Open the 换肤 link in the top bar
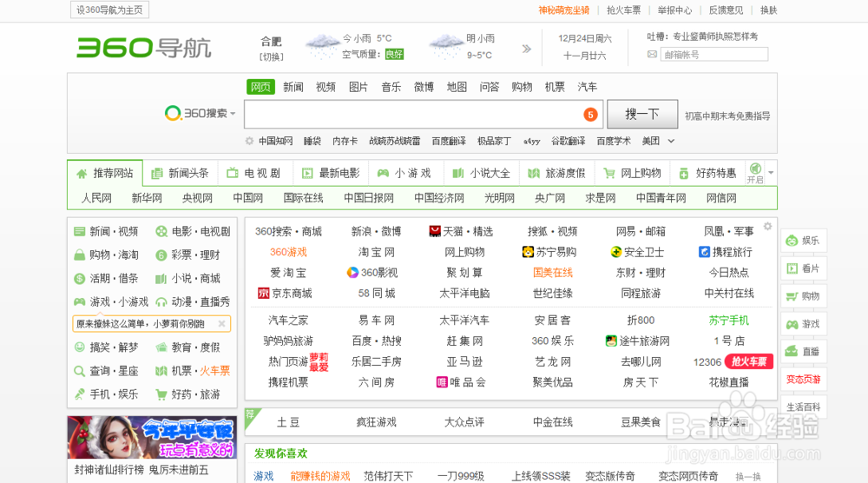The image size is (868, 483). [x=768, y=10]
